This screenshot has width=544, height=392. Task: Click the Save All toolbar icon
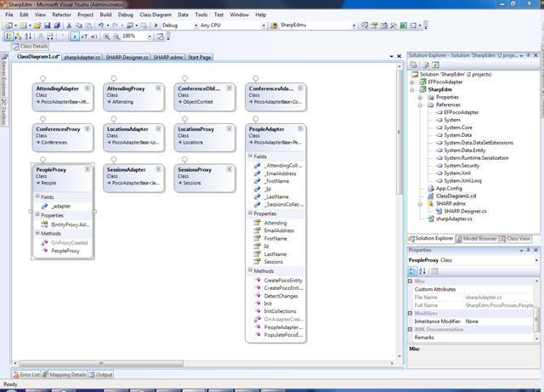[57, 26]
